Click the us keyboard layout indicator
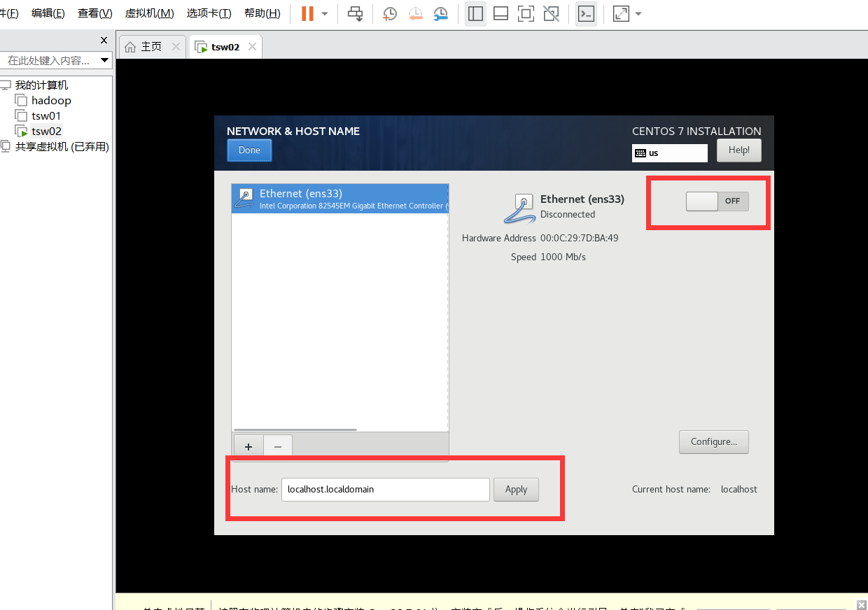868x610 pixels. tap(670, 152)
